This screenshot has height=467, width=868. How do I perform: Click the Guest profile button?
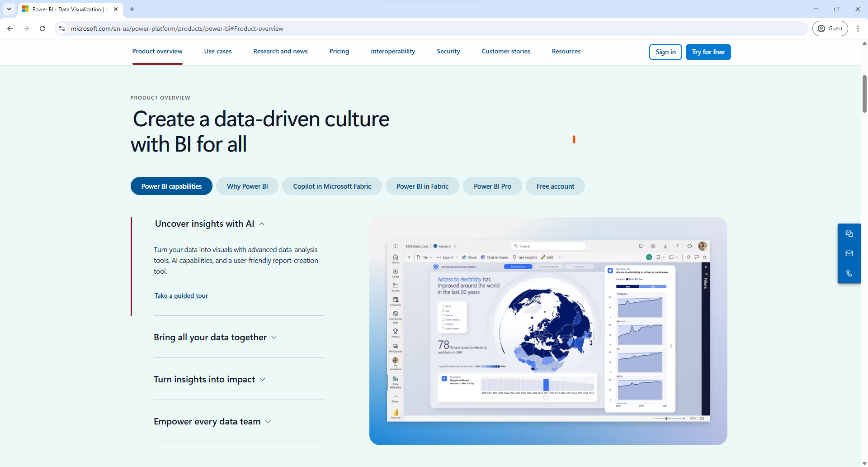(x=830, y=29)
